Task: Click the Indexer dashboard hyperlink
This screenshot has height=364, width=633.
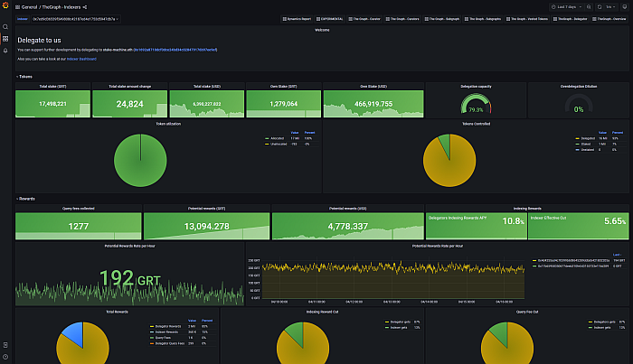Action: [x=80, y=59]
